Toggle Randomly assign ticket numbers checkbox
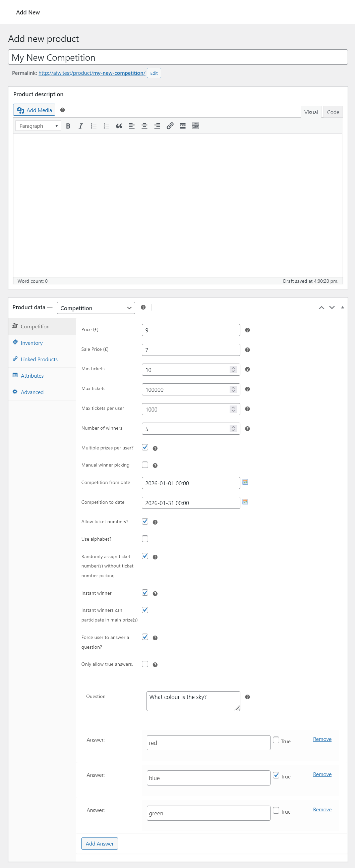Screen dimensions: 355x868 click(145, 556)
